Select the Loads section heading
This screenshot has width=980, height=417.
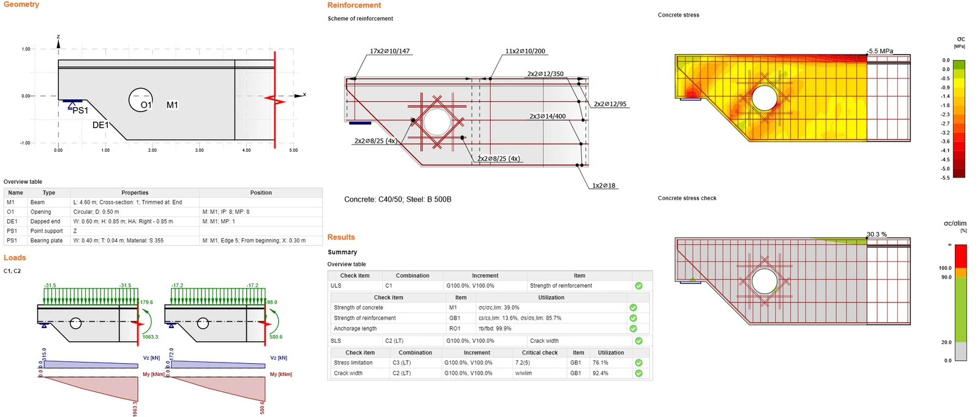15,258
